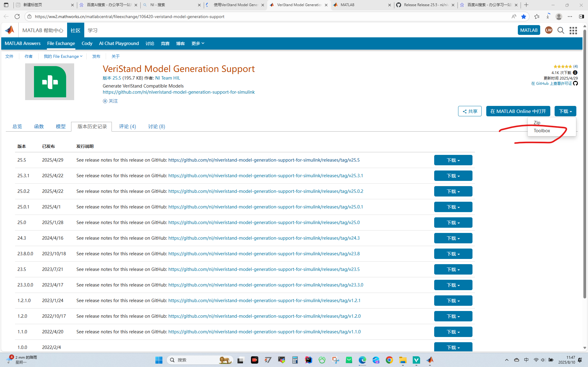The image size is (588, 367).
Task: Launch IntelliJ IDEA from the taskbar
Action: point(308,360)
